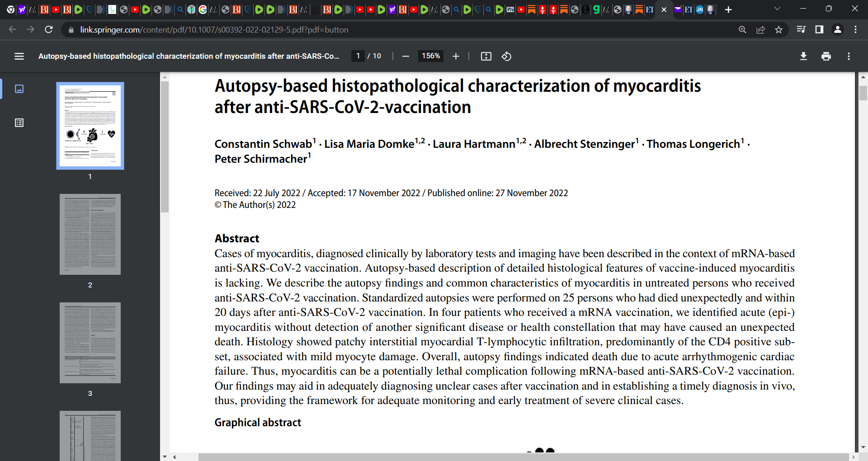868x461 pixels.
Task: Open the Chrome profile menu
Action: 837,29
